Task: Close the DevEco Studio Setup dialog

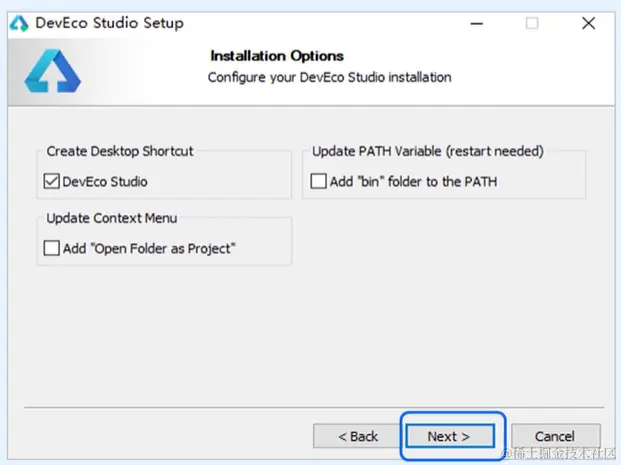Action: [590, 23]
